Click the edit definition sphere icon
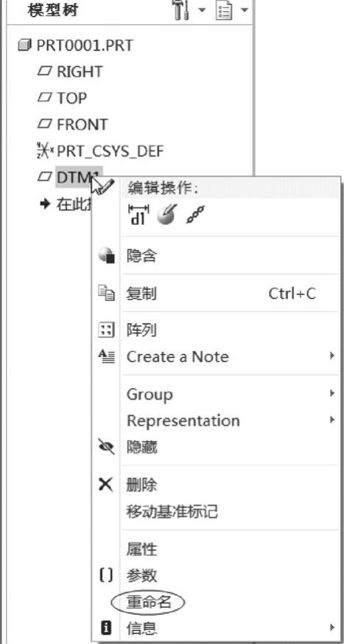 [x=166, y=215]
